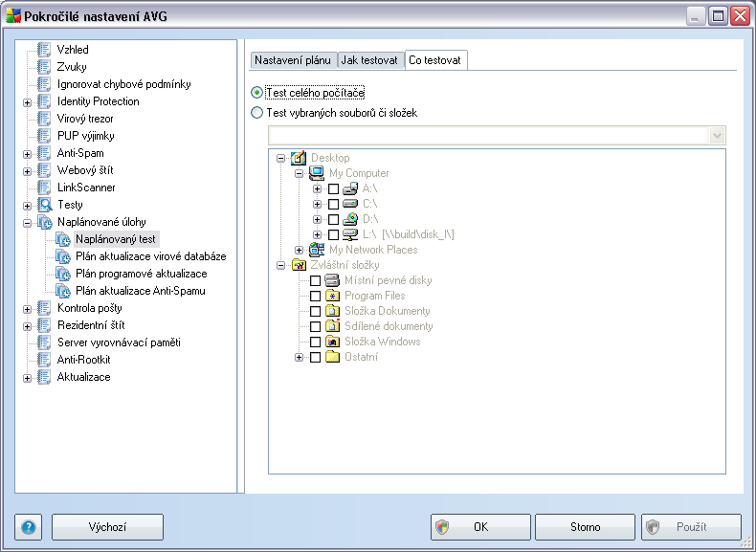Check the Ostatní checkbox
This screenshot has height=552, width=756.
(x=315, y=357)
